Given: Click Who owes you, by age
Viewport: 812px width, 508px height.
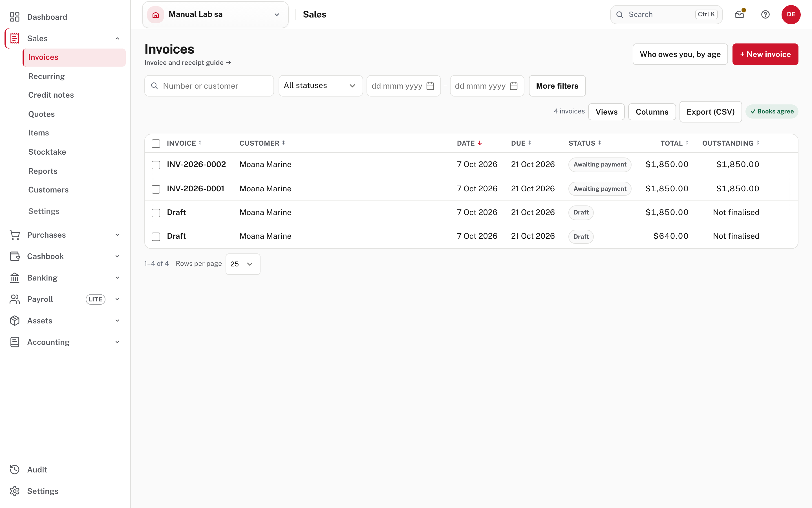Looking at the screenshot, I should (680, 54).
